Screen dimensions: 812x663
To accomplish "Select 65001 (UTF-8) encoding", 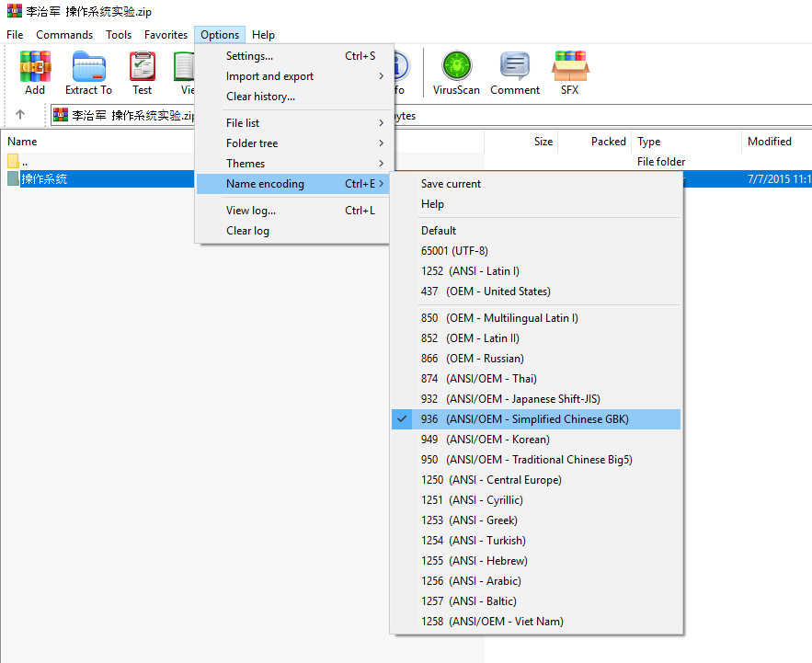I will point(536,251).
